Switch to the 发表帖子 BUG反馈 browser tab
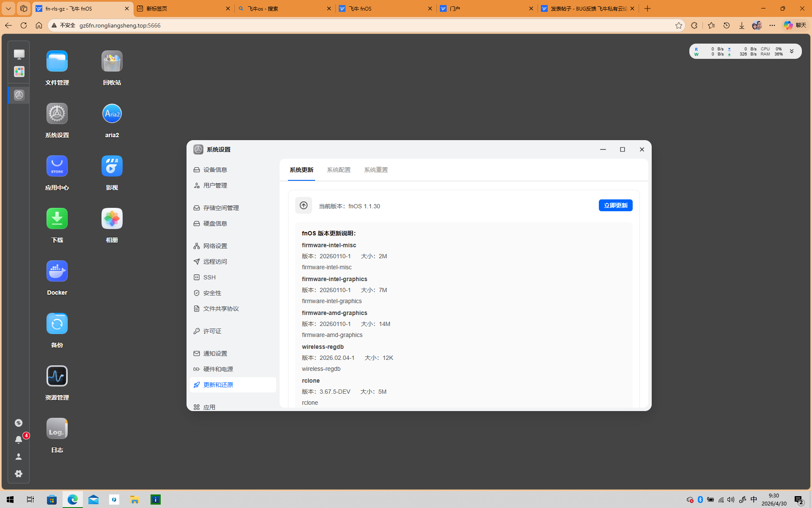The height and width of the screenshot is (508, 812). point(588,8)
